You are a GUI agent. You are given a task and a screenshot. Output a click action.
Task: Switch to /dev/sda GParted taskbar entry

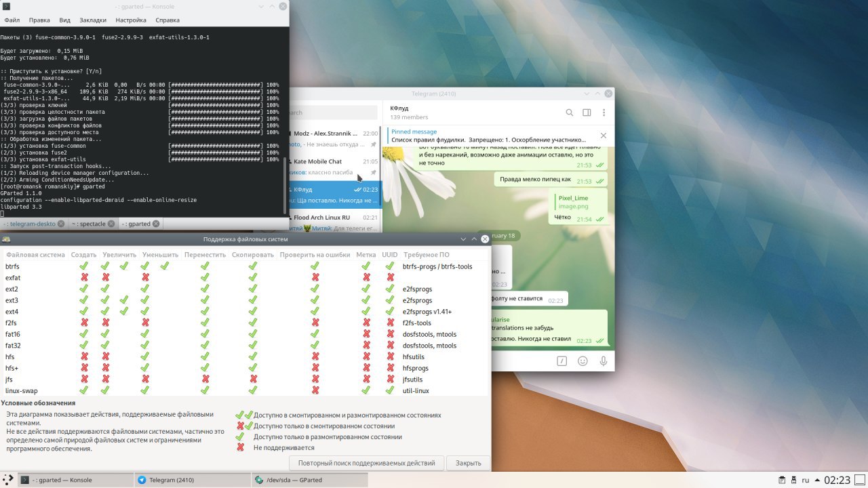click(x=309, y=480)
